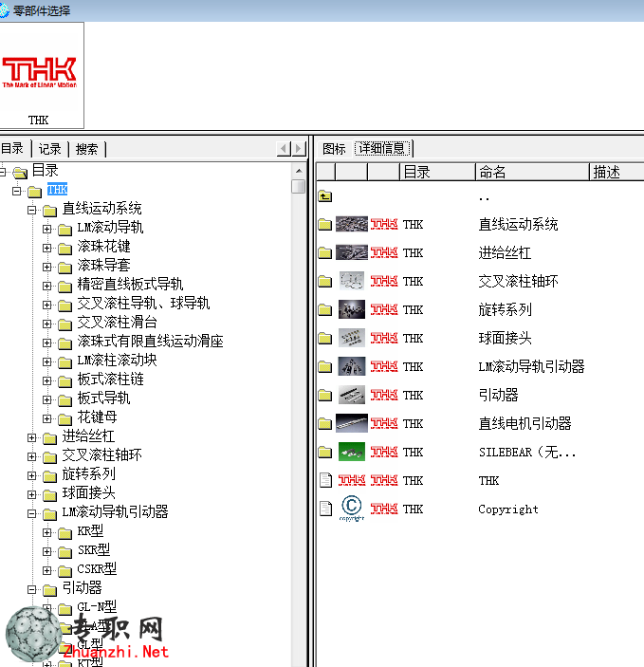Collapse the 直线运动系统 tree node

tap(31, 210)
